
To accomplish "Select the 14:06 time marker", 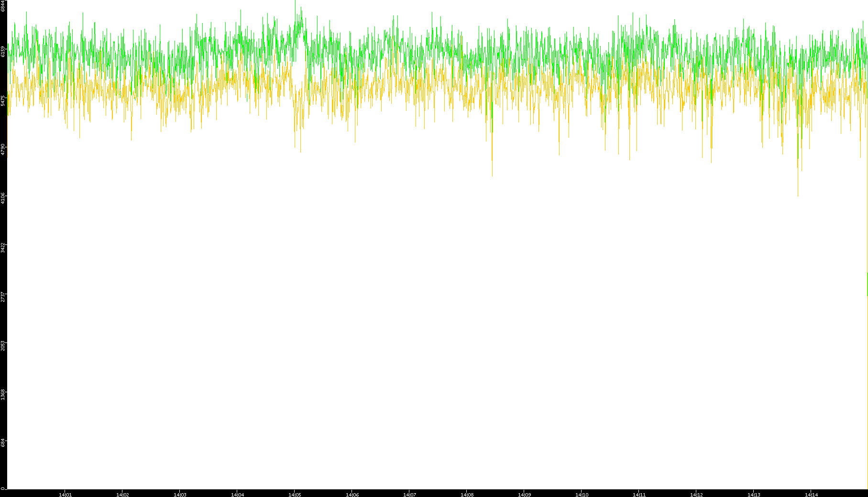I will [x=352, y=495].
